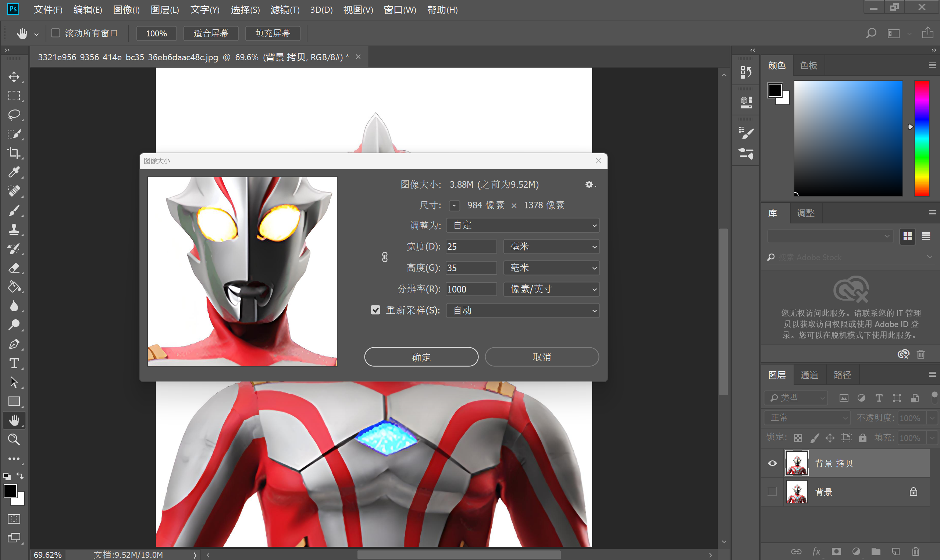Screen dimensions: 940x560
Task: Show the 背景 layer visibility box
Action: pos(772,491)
